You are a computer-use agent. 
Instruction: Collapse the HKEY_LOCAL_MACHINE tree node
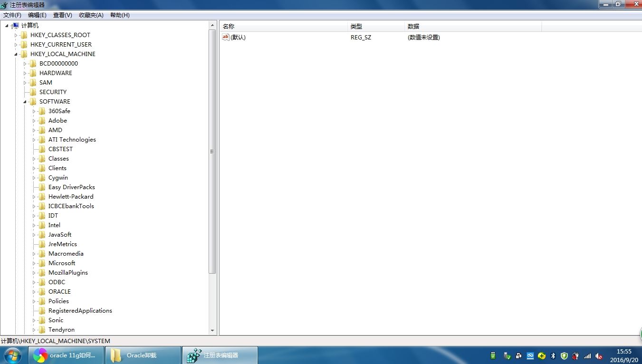[x=16, y=54]
